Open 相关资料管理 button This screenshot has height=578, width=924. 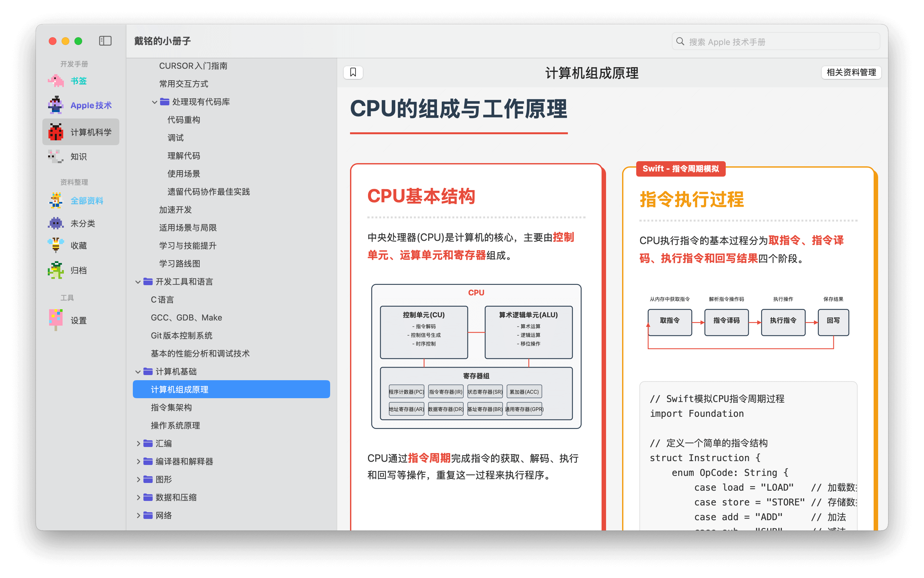[x=851, y=72]
